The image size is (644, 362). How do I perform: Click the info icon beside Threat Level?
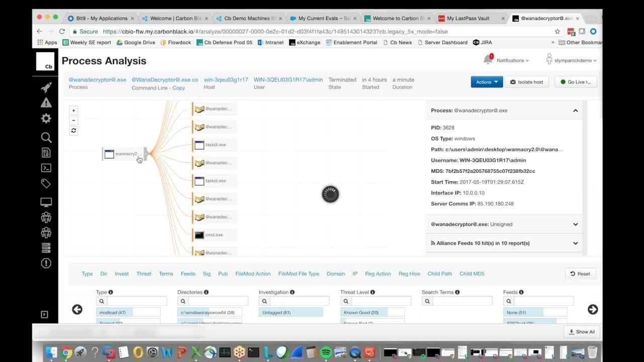coord(372,292)
